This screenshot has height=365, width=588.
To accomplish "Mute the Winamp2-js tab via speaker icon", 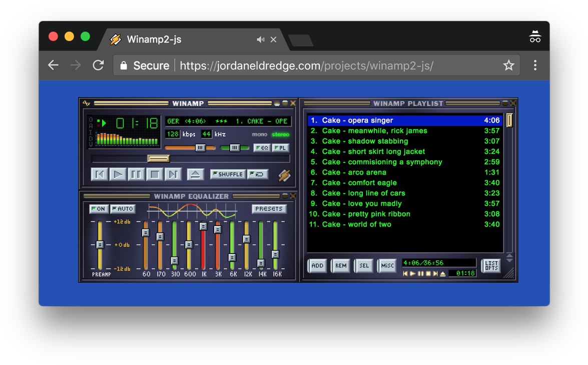I will (x=260, y=39).
